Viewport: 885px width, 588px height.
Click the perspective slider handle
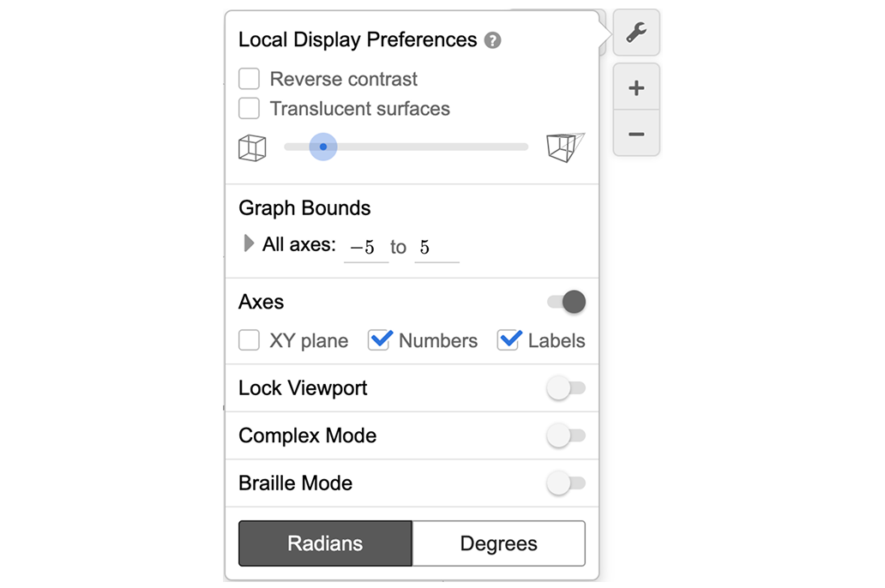322,147
